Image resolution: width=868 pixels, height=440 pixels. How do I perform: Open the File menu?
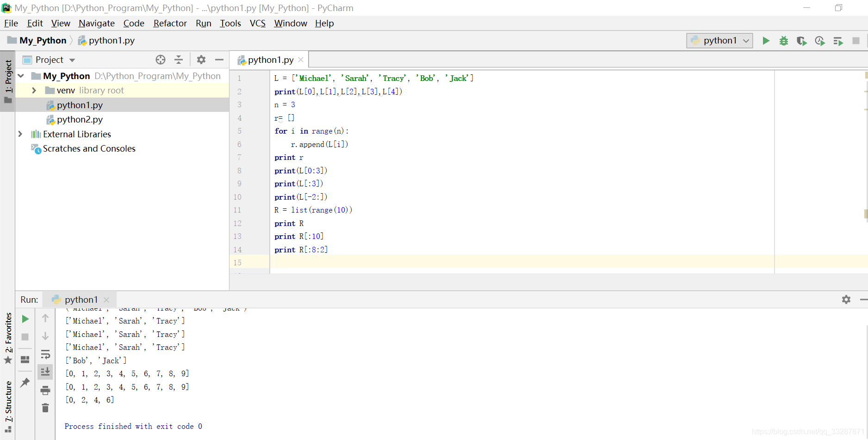(x=11, y=23)
